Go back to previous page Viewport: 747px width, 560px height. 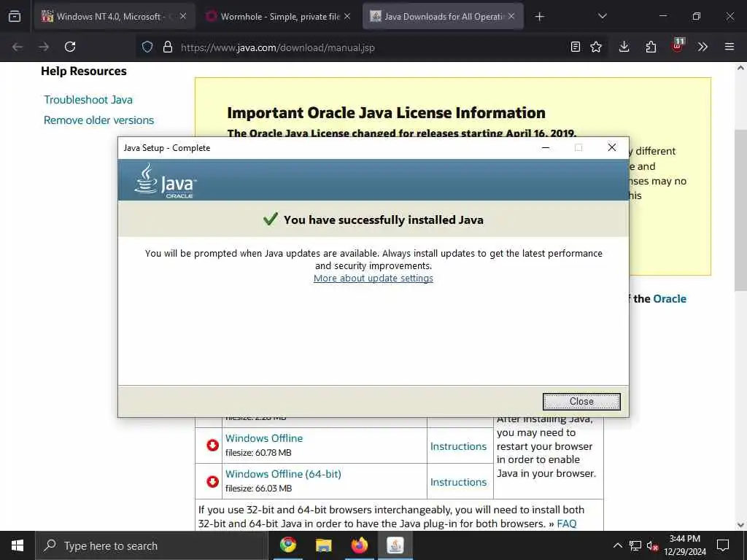point(18,47)
